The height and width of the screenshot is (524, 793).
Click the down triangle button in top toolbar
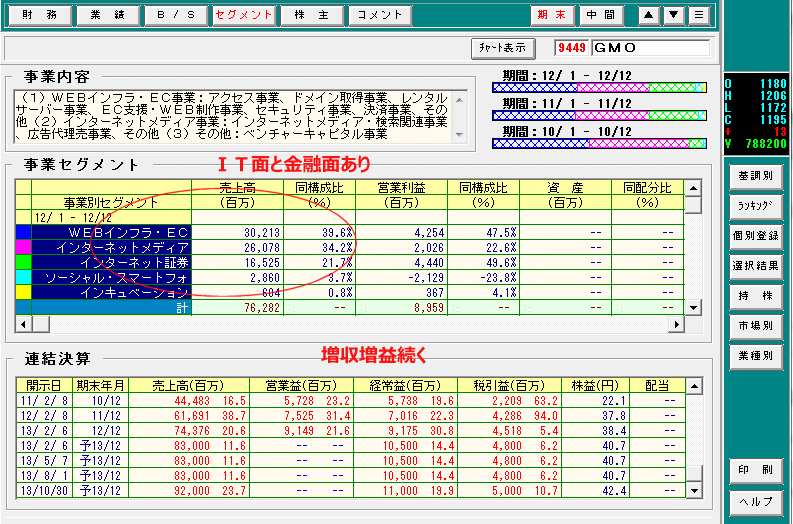pos(674,15)
